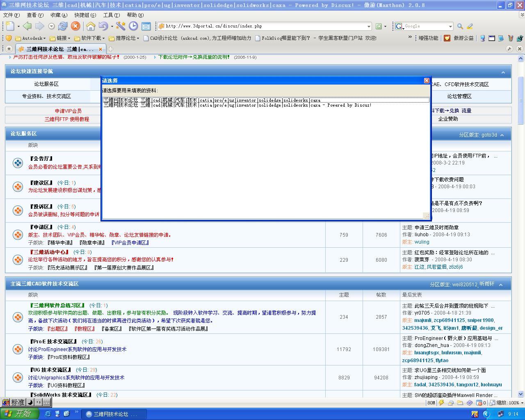
Task: Add a new tab with the plus icon
Action: pos(110,49)
